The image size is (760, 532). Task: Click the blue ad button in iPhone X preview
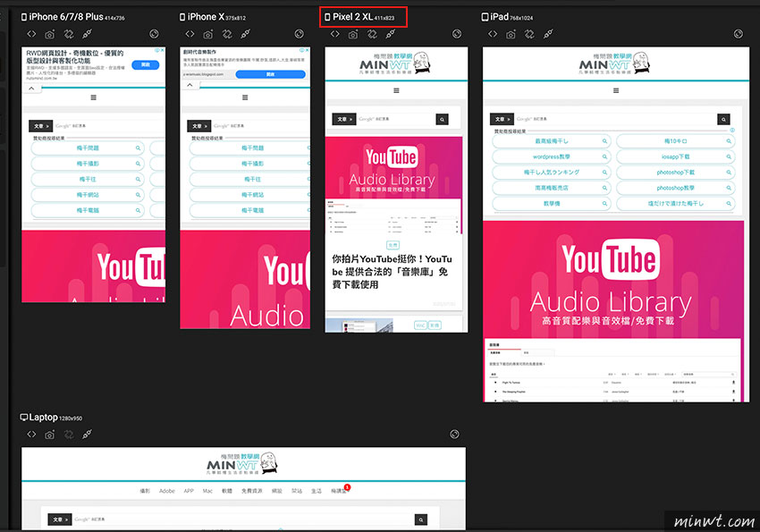[x=270, y=74]
